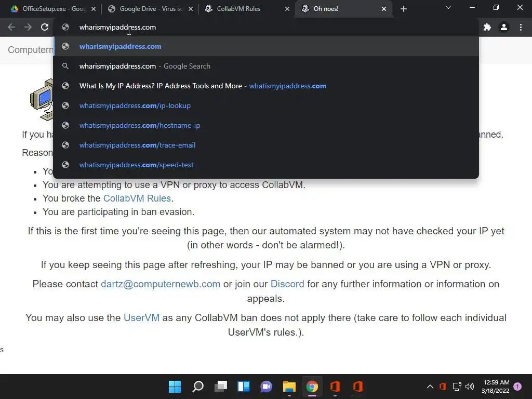
Task: Open the network status tray icon
Action: 457,387
